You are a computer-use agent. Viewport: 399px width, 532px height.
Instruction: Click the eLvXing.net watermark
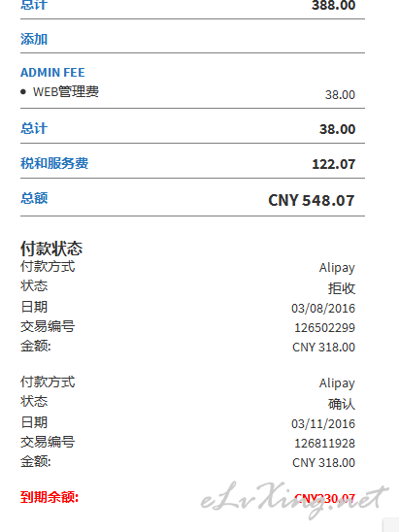[x=294, y=500]
